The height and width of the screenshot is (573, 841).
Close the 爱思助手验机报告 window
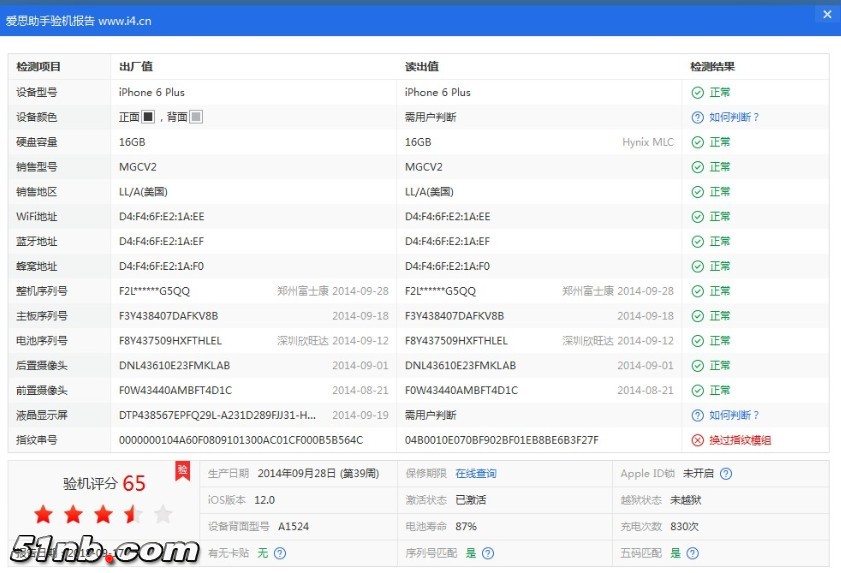tap(826, 14)
